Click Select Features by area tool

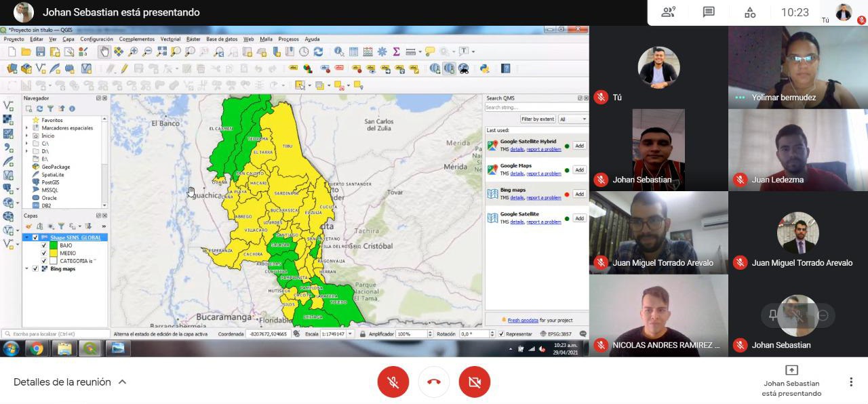(300, 85)
